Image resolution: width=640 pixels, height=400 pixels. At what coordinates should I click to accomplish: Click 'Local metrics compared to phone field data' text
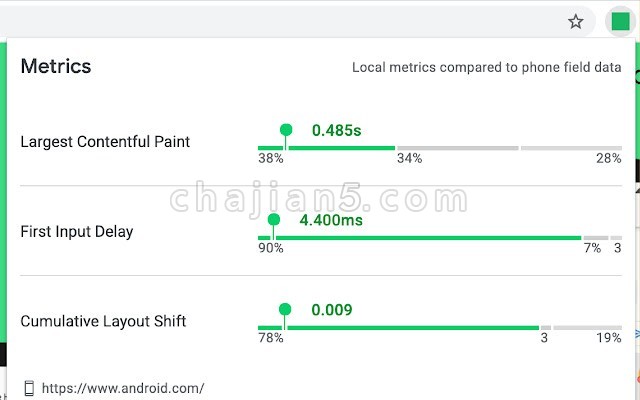pos(487,67)
